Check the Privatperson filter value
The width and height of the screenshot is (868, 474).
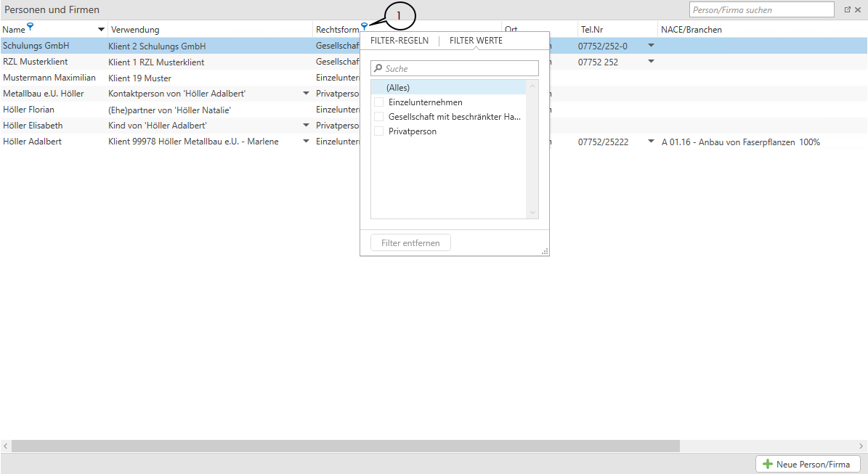tap(378, 131)
